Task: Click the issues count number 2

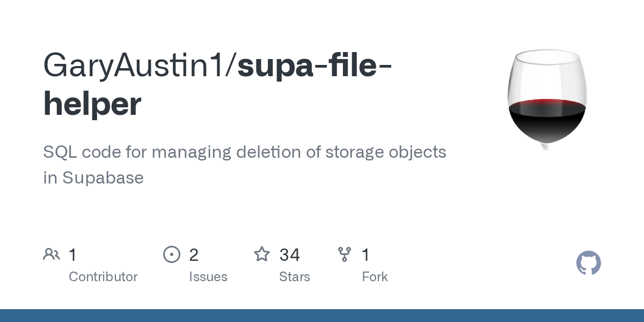Action: (194, 255)
